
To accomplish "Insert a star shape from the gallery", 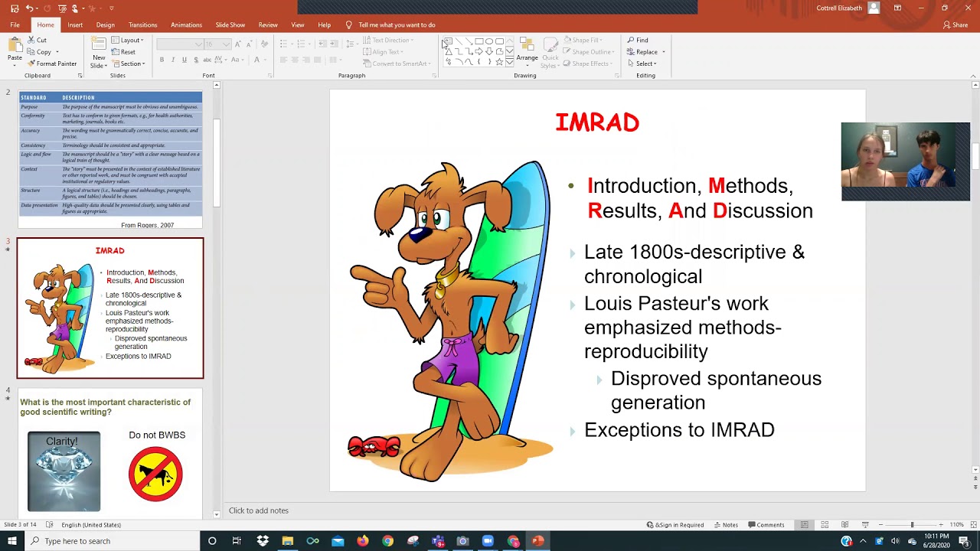I will (498, 62).
